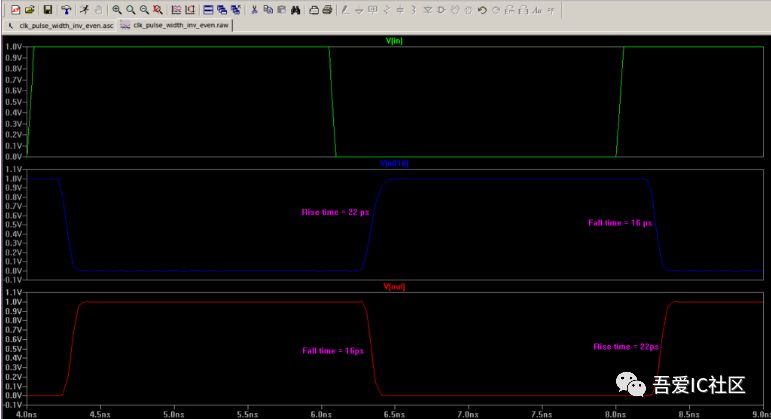Click the Close All Windows icon
771x419 pixels.
point(236,9)
